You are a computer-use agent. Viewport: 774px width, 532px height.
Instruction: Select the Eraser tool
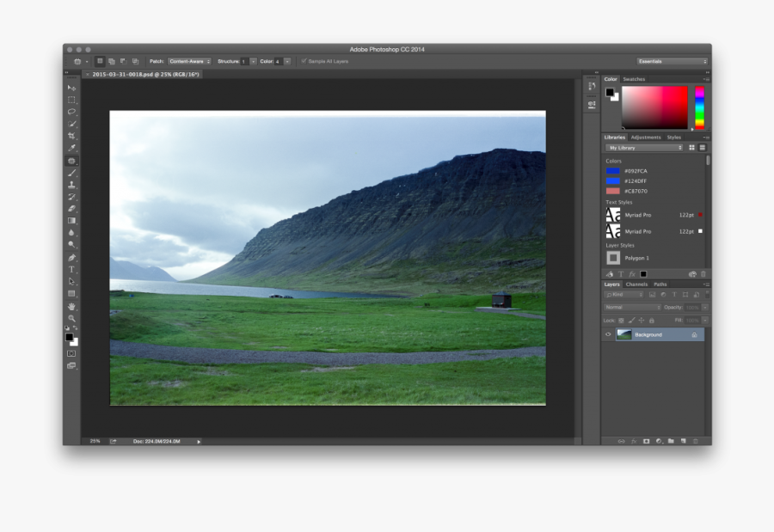click(72, 209)
